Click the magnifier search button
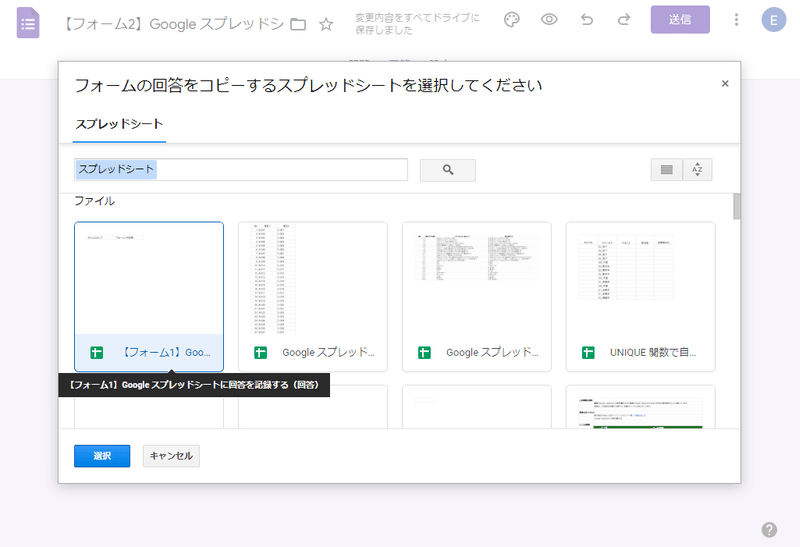Screen dimensions: 800x547 point(448,170)
